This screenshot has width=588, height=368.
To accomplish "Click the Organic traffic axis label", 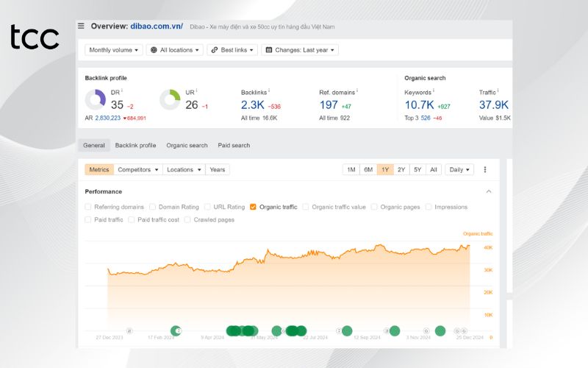I will pyautogui.click(x=478, y=233).
